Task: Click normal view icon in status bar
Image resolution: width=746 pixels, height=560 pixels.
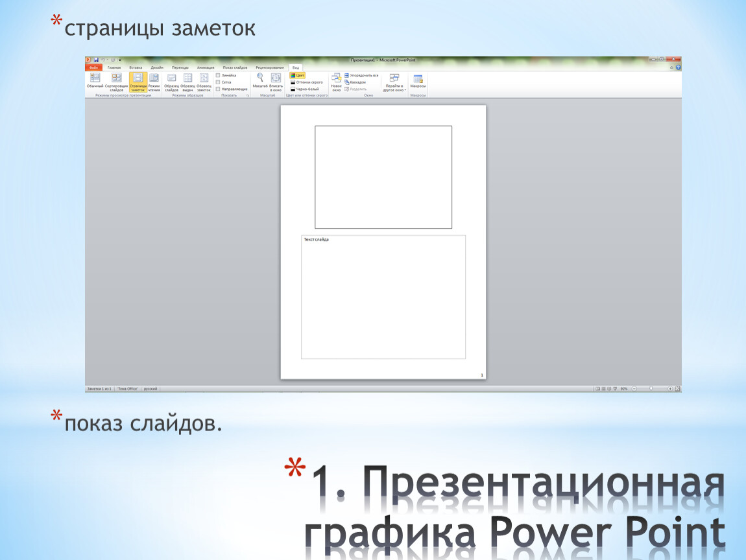Action: 597,389
